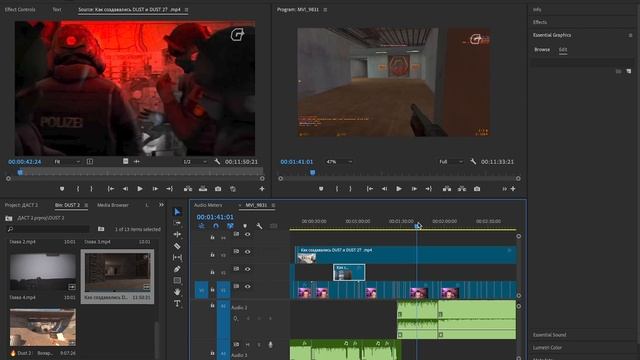
Task: Open Program: MVI_9831 panel menu
Action: pyautogui.click(x=325, y=9)
